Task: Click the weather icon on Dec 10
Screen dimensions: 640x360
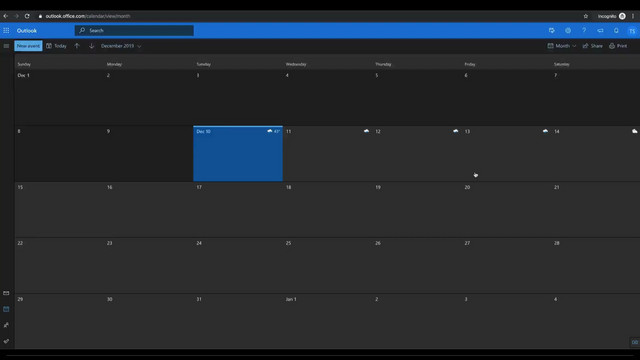Action: pos(270,131)
